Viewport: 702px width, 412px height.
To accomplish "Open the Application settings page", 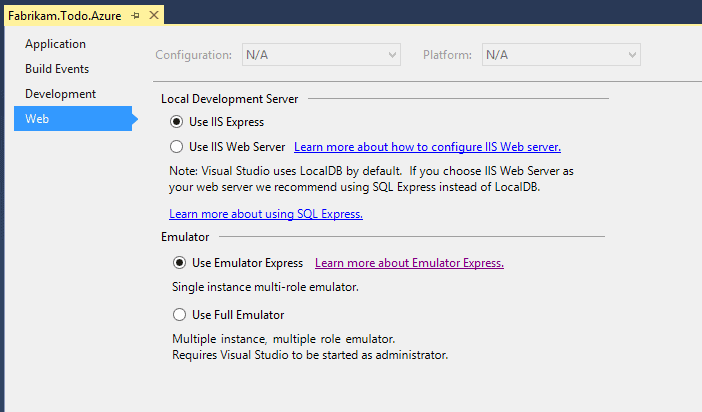I will point(56,44).
